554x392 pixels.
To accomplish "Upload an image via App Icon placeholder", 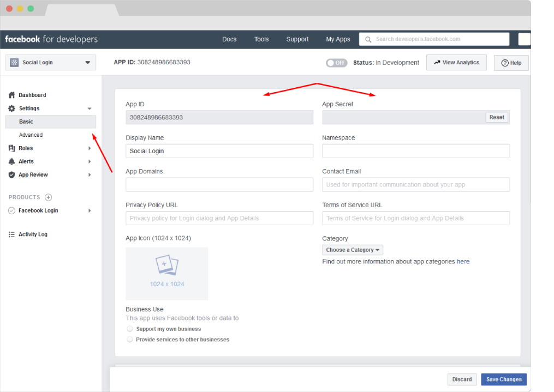I will tap(166, 273).
